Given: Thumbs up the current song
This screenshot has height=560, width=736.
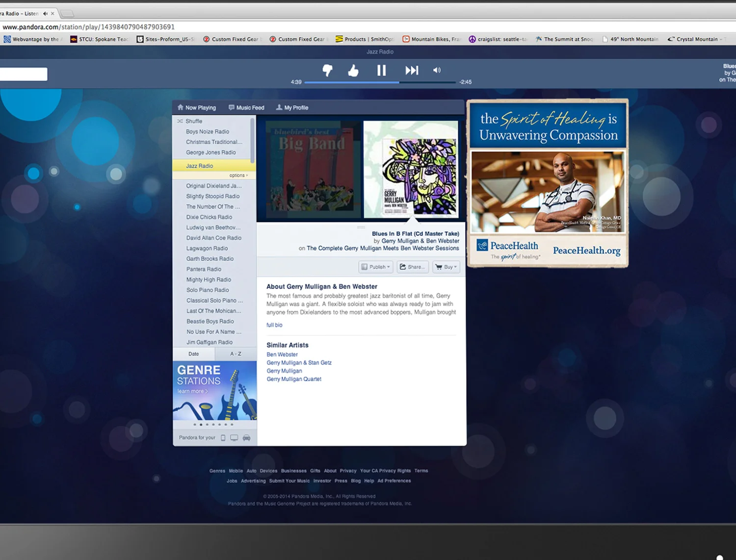Looking at the screenshot, I should coord(353,71).
